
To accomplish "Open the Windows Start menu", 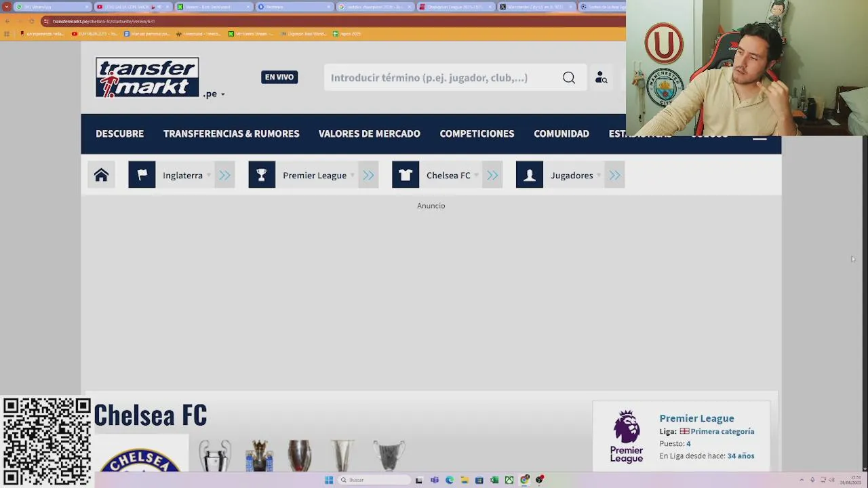I will [x=329, y=480].
